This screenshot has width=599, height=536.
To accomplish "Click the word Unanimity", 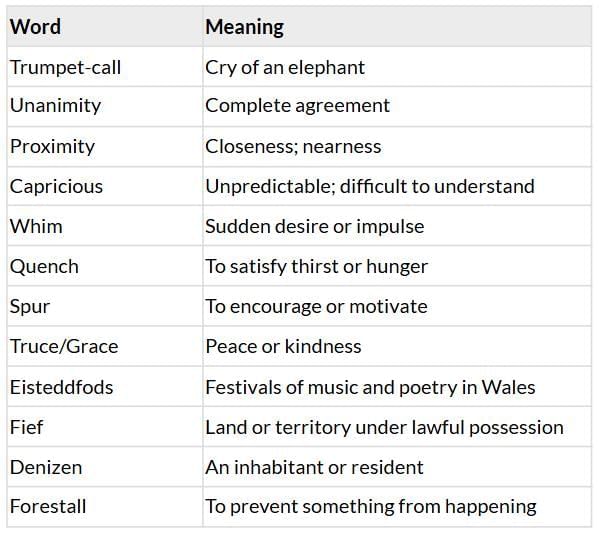I will [x=55, y=106].
